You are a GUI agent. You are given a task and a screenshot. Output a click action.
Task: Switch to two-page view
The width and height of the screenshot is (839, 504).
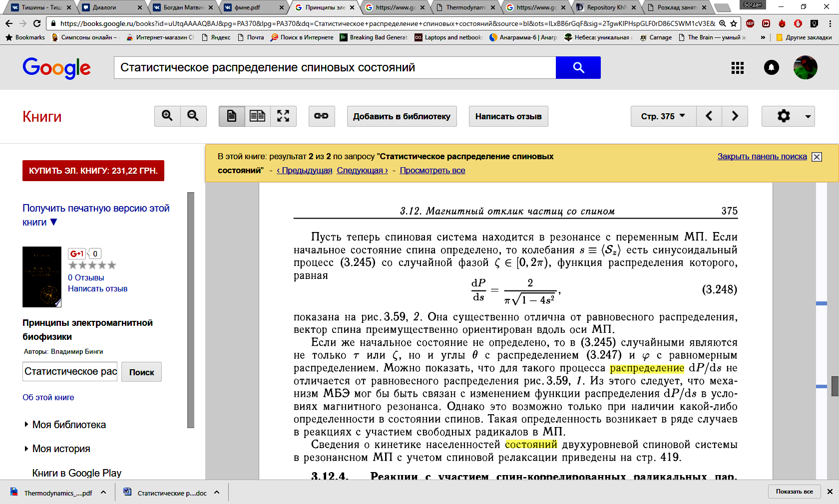[258, 116]
